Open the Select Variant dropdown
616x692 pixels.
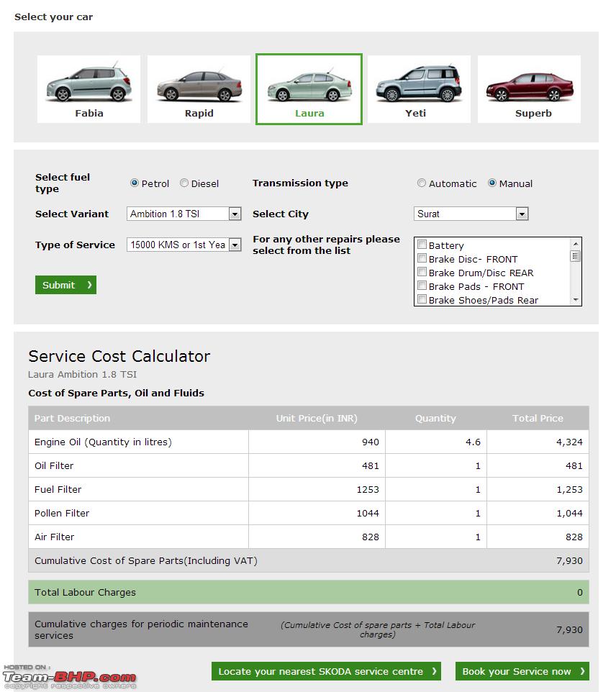[184, 214]
